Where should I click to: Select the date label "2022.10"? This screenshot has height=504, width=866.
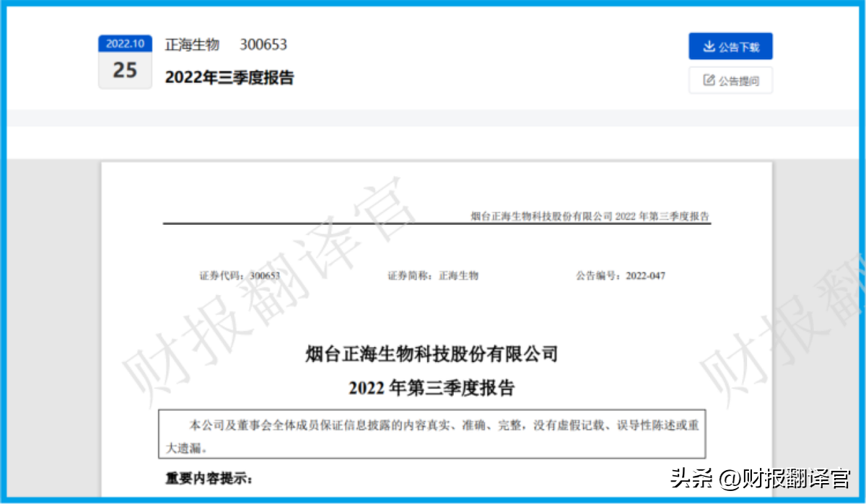(125, 43)
